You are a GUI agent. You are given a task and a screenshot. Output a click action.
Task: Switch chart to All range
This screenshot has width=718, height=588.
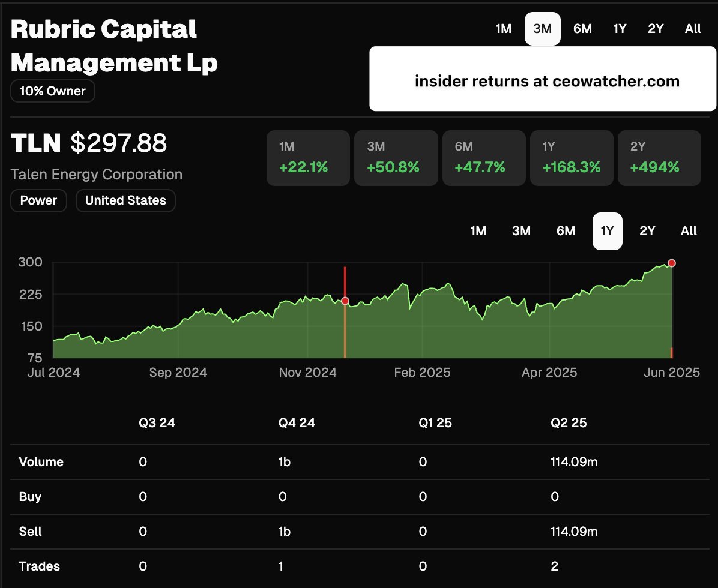coord(689,231)
